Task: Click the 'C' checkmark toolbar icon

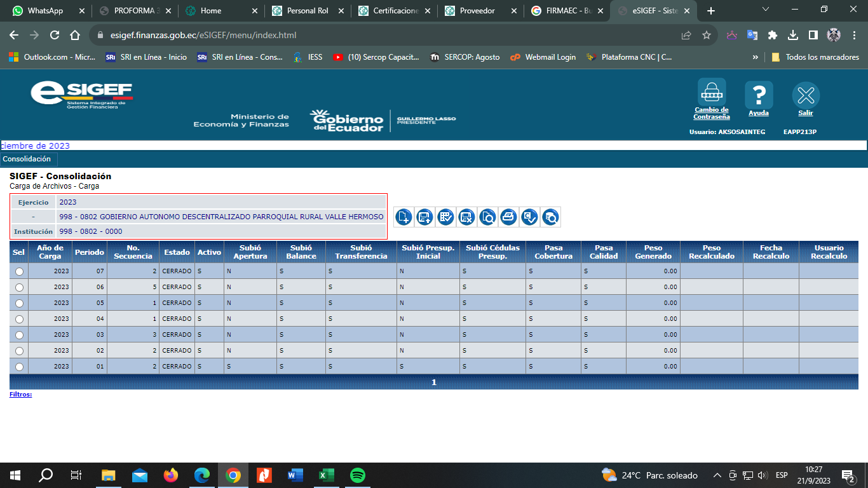Action: point(529,217)
